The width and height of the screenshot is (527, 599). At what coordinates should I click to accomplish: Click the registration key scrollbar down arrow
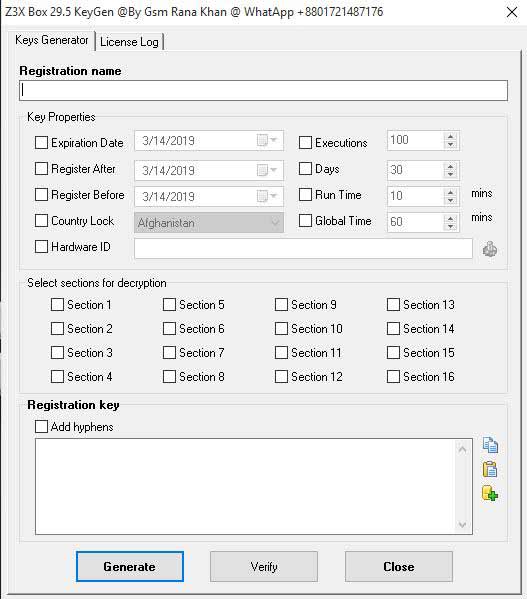[462, 525]
